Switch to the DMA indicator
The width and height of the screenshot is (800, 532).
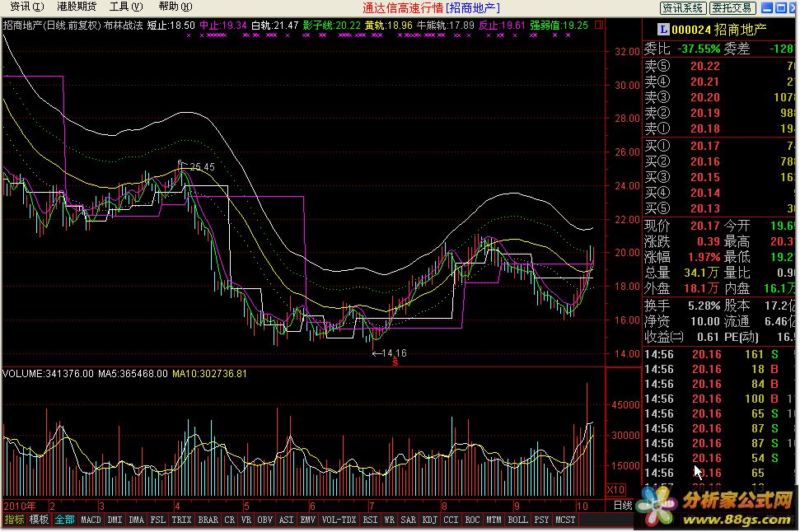pyautogui.click(x=136, y=520)
